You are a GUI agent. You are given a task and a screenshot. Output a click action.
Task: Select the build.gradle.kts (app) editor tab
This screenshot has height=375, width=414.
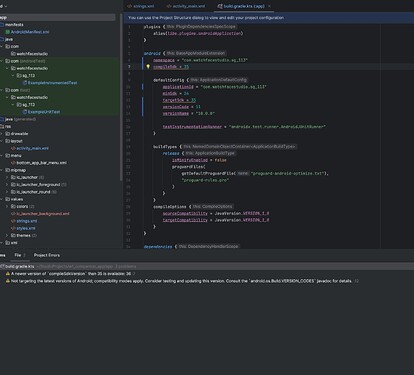point(244,6)
